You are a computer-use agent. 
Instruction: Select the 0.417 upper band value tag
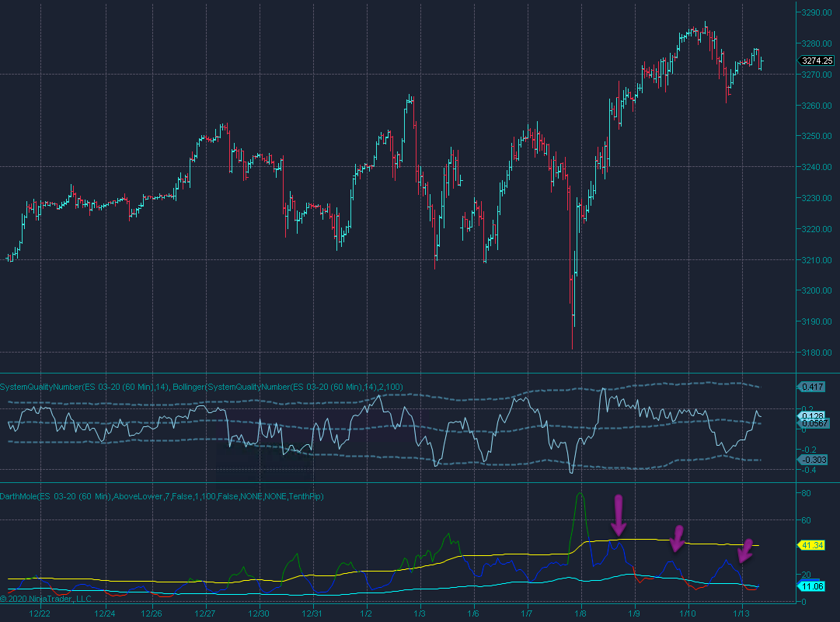pos(812,386)
